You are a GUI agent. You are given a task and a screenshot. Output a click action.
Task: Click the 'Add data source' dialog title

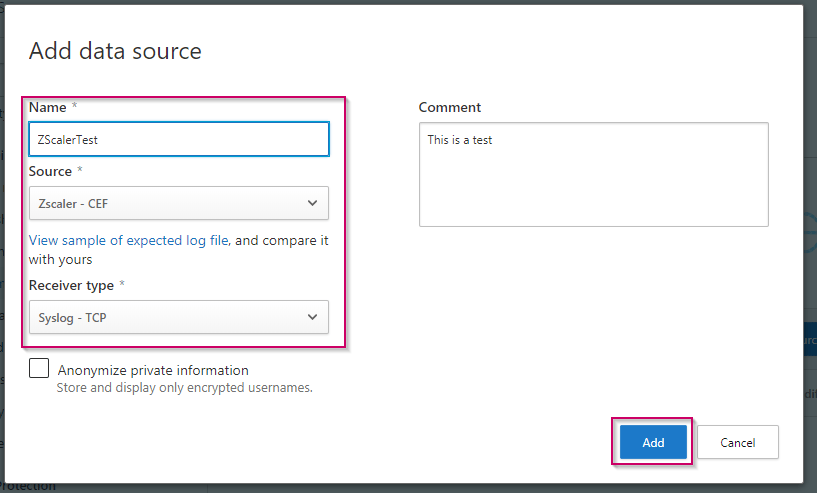click(115, 51)
